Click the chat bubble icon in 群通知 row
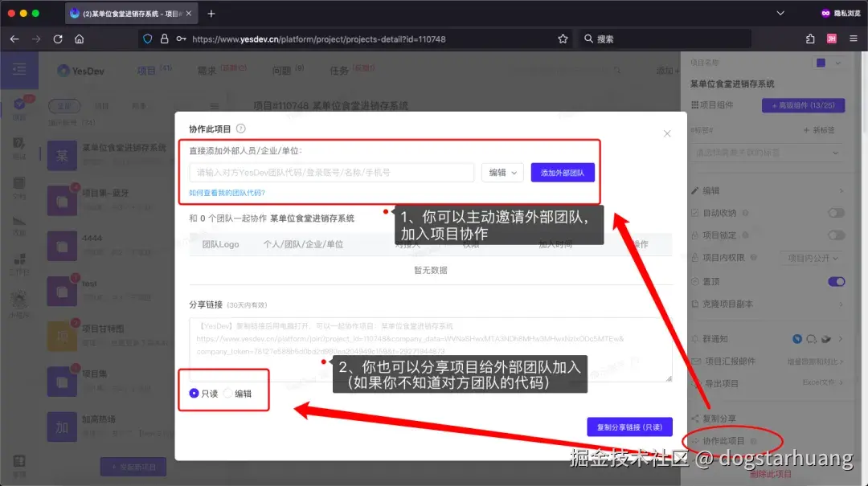 812,340
